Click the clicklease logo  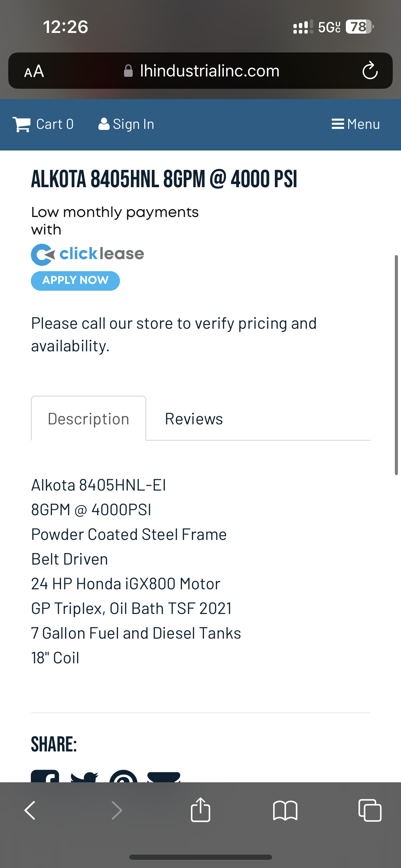(x=87, y=254)
